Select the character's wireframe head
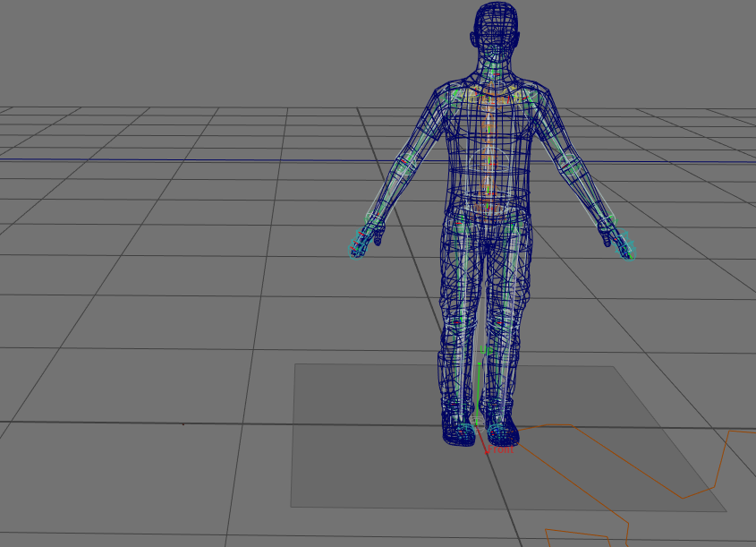The height and width of the screenshot is (547, 756). (497, 34)
